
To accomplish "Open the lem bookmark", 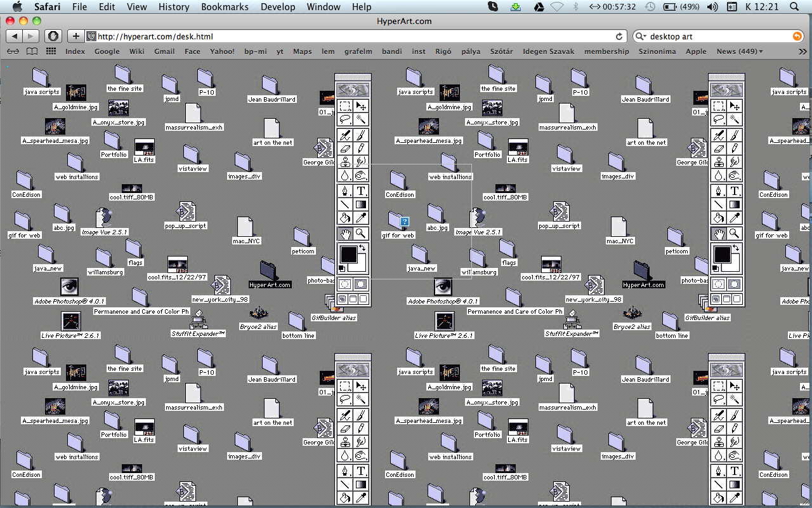I will point(328,51).
